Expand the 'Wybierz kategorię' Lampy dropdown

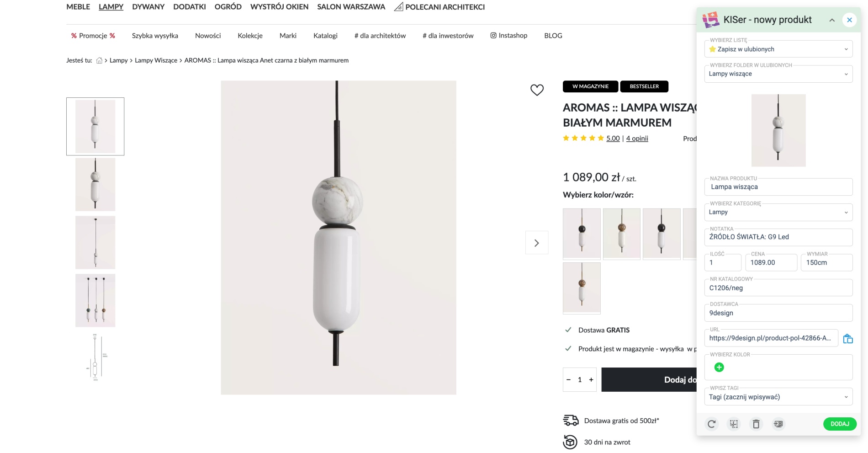pyautogui.click(x=778, y=212)
